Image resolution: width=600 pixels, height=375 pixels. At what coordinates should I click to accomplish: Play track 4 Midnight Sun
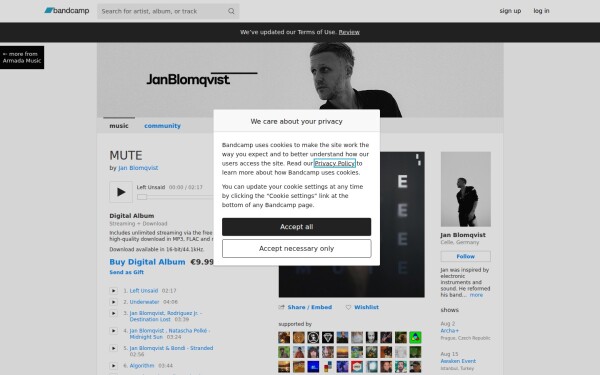pyautogui.click(x=114, y=331)
